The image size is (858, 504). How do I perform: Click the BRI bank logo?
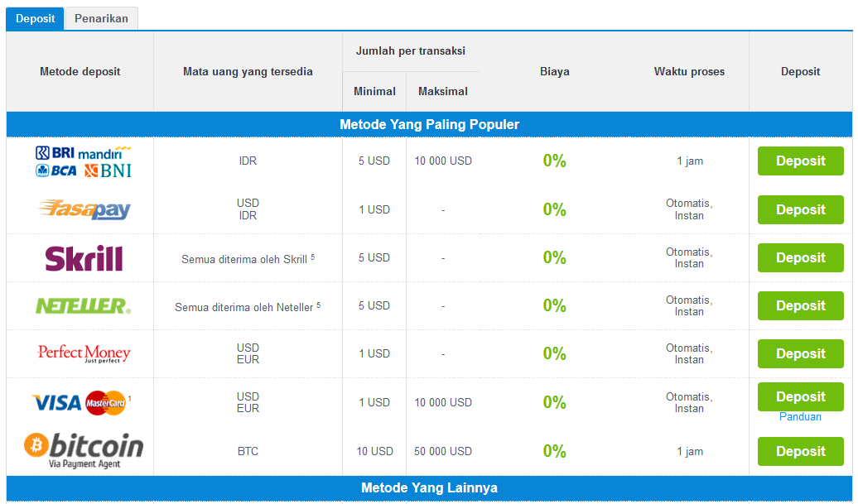click(55, 152)
